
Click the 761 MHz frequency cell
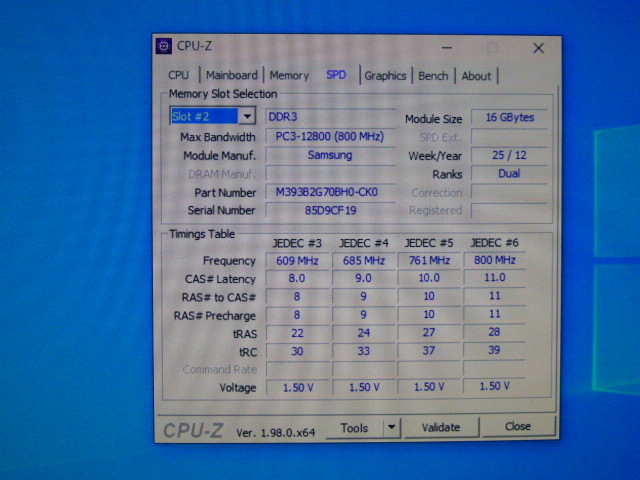click(429, 260)
